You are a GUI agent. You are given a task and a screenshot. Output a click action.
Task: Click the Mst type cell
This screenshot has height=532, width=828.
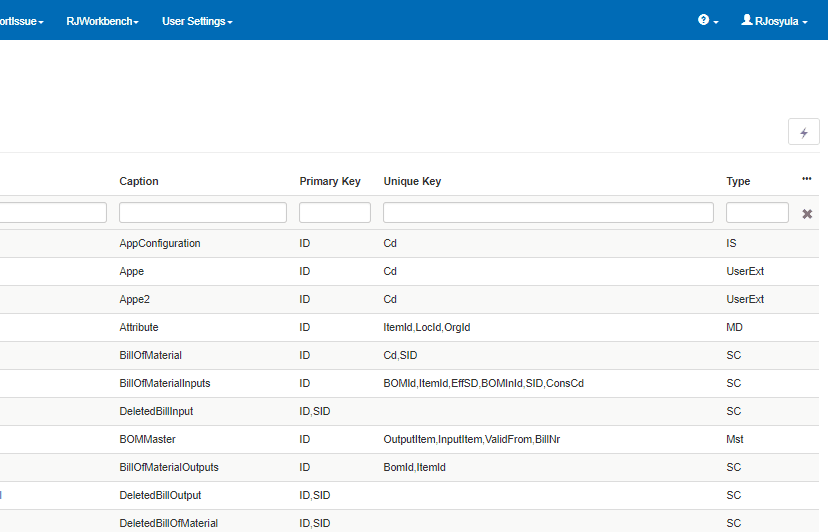[735, 440]
